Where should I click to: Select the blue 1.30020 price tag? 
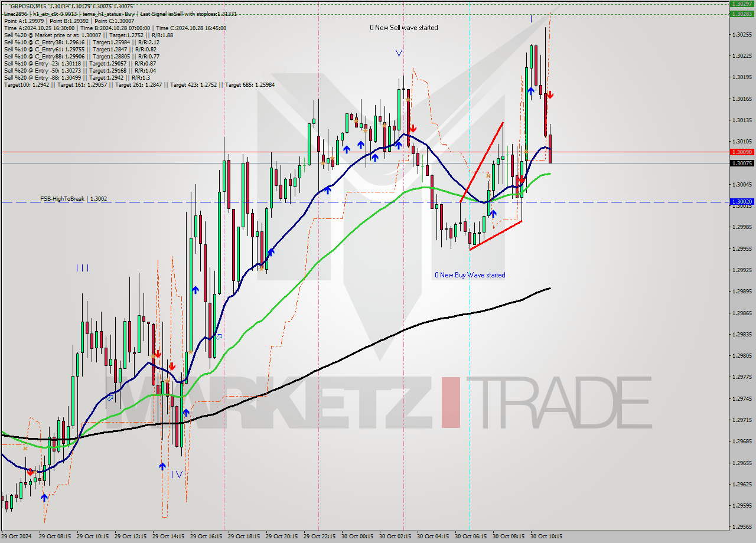(x=742, y=201)
